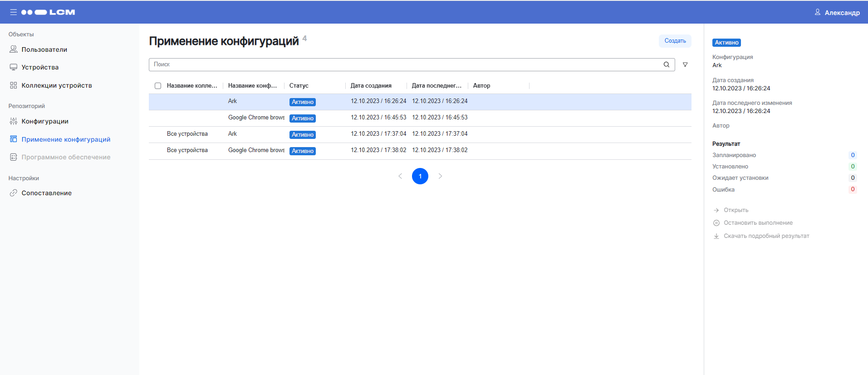Sort by the Дата создания column header
The image size is (868, 375).
371,86
